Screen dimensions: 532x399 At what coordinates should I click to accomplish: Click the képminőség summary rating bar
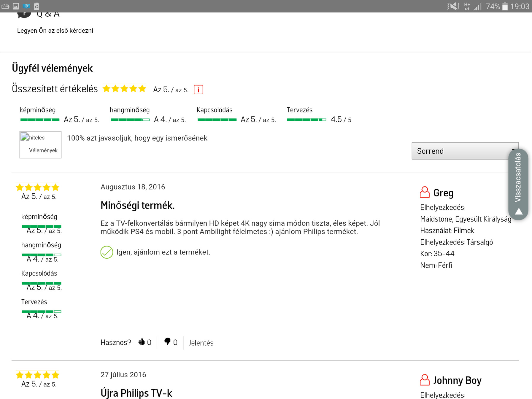coord(40,120)
